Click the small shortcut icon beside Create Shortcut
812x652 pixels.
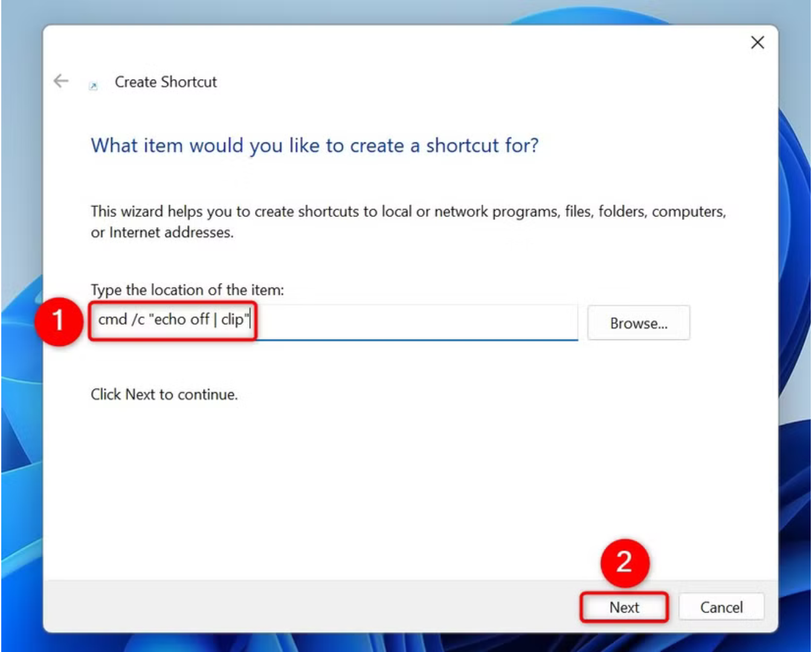pyautogui.click(x=94, y=86)
